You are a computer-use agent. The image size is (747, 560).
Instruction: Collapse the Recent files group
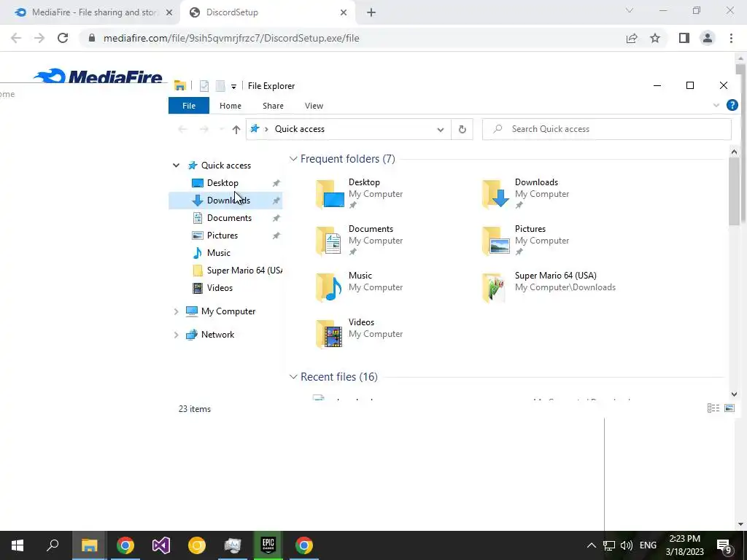pyautogui.click(x=293, y=377)
